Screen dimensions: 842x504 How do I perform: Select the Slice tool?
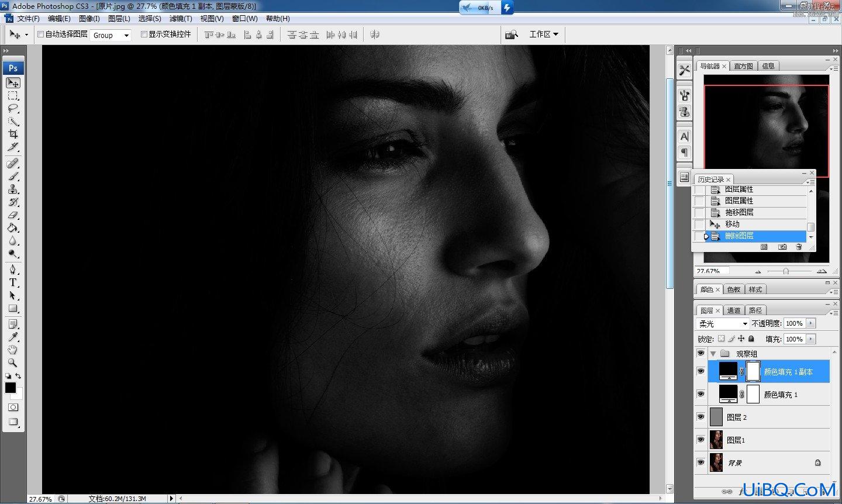(x=13, y=147)
